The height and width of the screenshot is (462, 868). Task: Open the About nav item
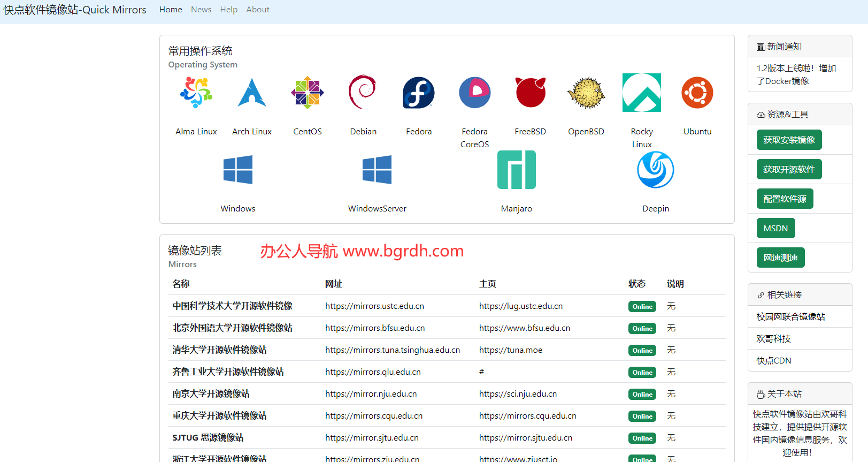[258, 10]
